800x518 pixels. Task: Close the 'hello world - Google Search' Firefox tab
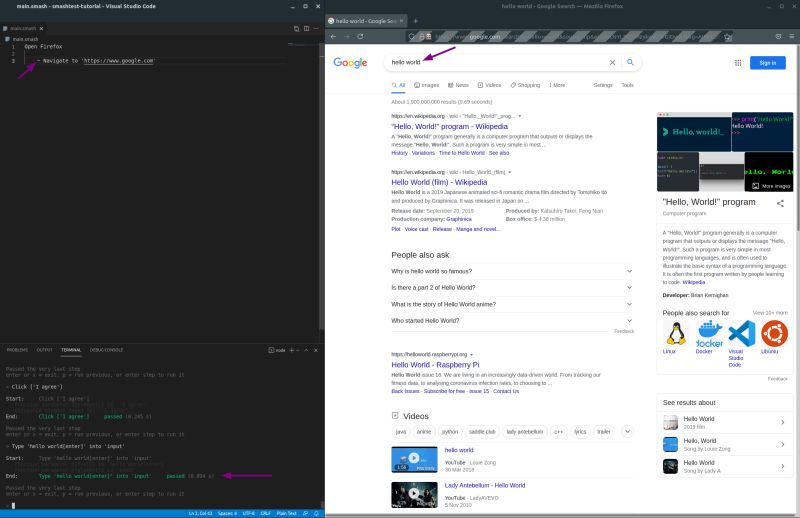point(402,21)
